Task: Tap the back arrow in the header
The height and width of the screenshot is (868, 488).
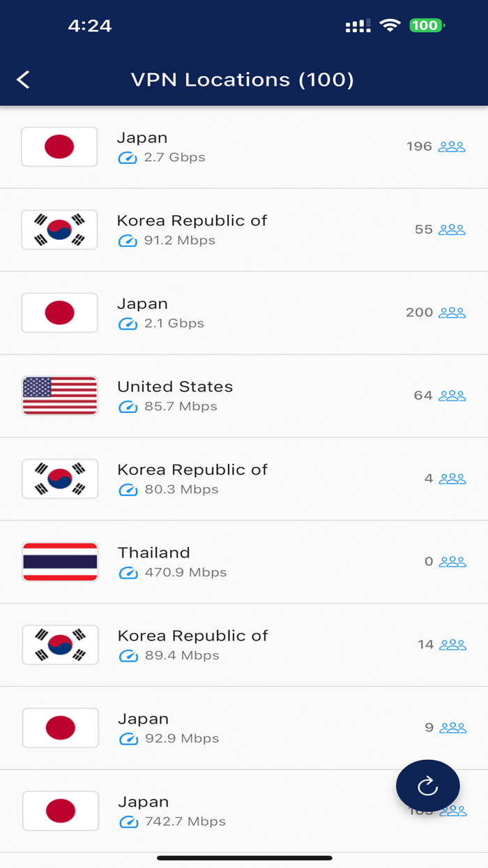Action: pos(23,80)
